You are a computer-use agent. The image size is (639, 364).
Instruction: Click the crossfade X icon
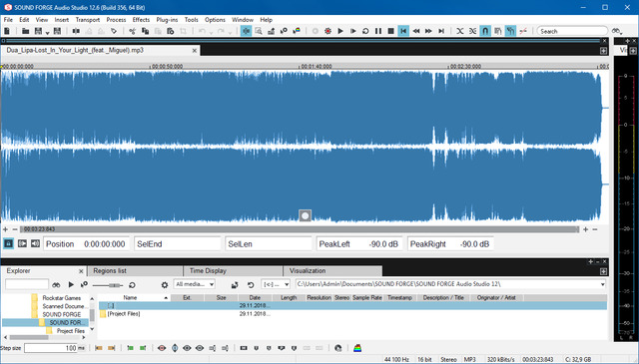click(460, 31)
